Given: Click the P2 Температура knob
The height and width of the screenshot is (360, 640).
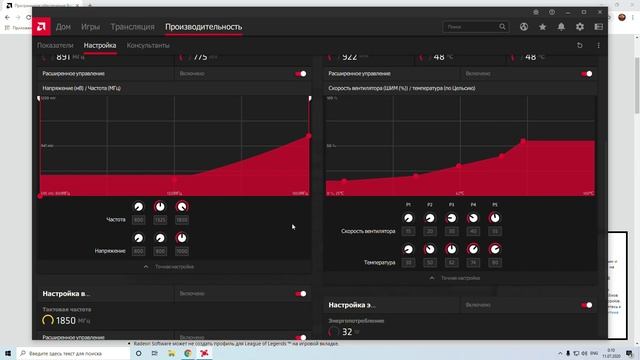Looking at the screenshot, I should point(430,249).
